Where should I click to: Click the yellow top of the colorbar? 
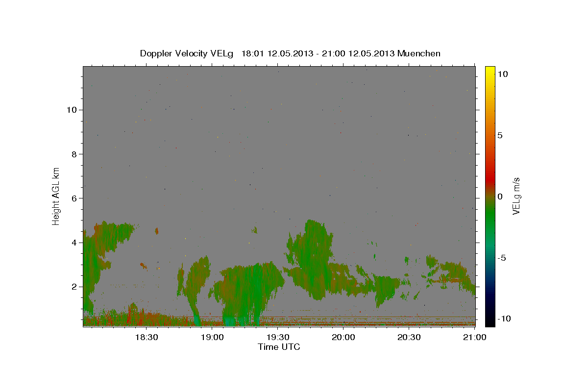[490, 71]
